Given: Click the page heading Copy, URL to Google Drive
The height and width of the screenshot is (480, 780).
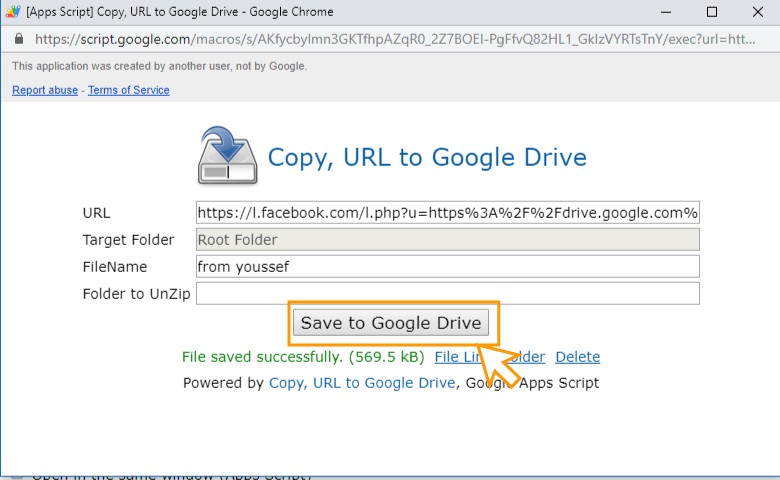Looking at the screenshot, I should point(427,157).
